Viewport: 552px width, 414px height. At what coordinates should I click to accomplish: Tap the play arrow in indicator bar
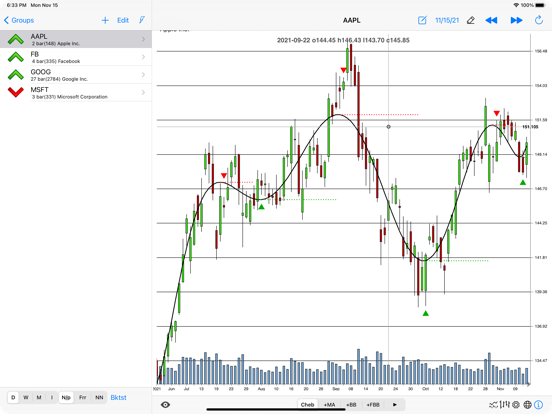(x=395, y=404)
